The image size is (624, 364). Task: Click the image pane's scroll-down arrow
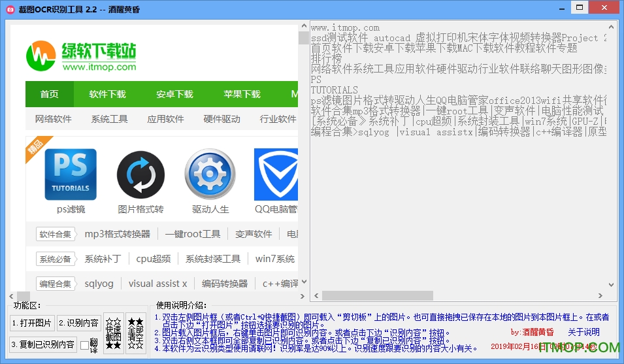[x=304, y=282]
